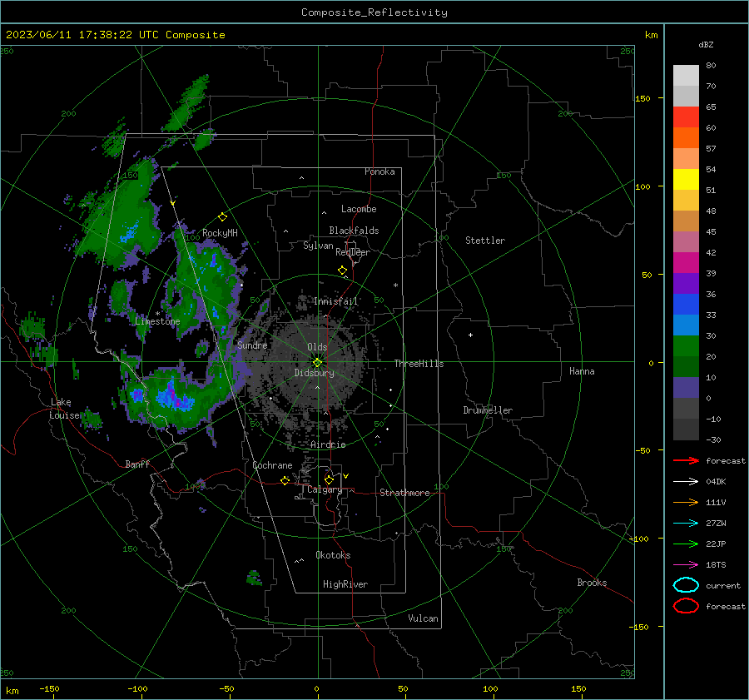Click the HighRiver city label
Image resolution: width=749 pixels, height=700 pixels.
345,584
